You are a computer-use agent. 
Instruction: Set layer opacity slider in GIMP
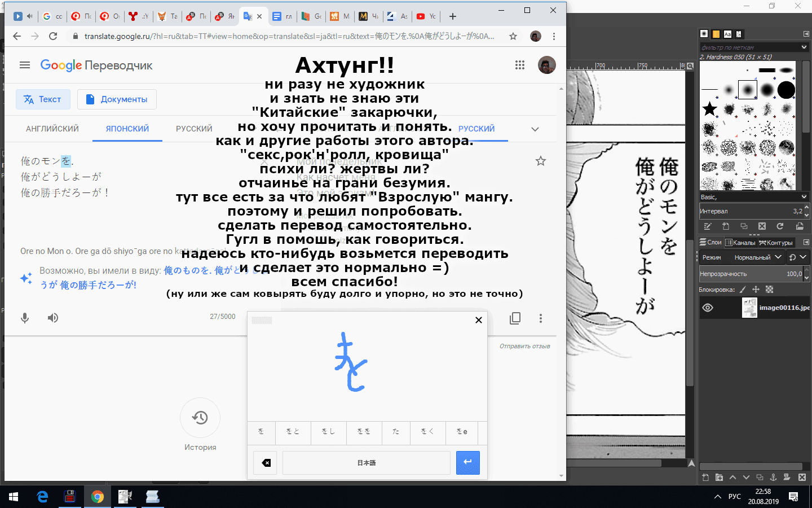click(x=751, y=274)
